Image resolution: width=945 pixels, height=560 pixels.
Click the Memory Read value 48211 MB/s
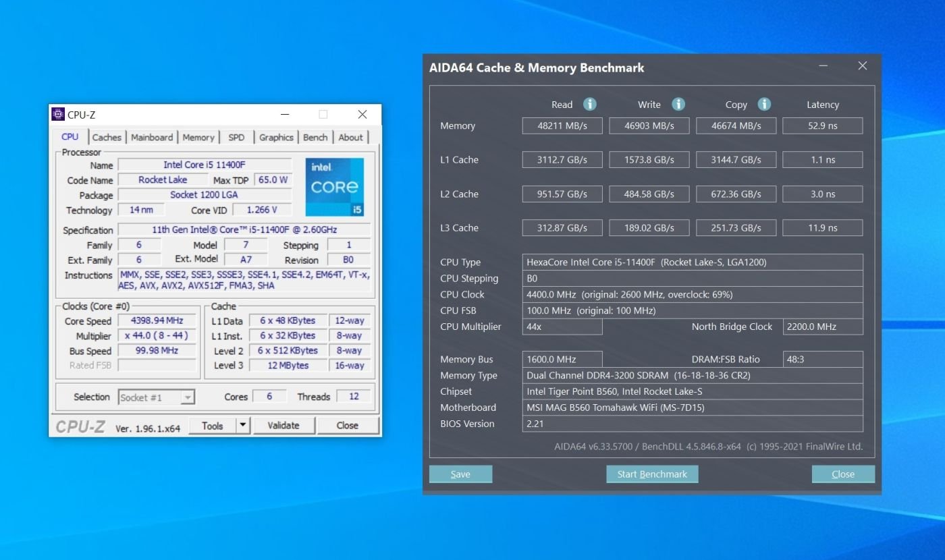tap(562, 125)
